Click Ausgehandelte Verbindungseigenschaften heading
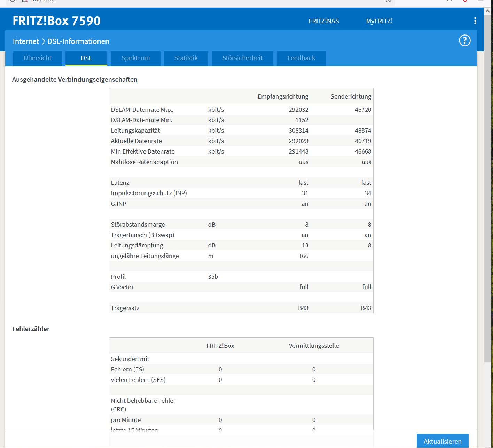 click(75, 80)
